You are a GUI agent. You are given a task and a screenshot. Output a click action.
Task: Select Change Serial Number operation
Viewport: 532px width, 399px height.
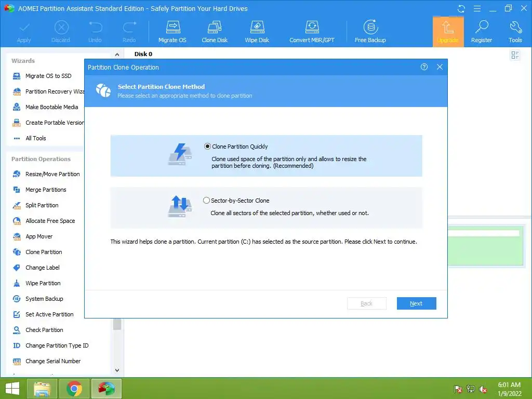(x=46, y=362)
